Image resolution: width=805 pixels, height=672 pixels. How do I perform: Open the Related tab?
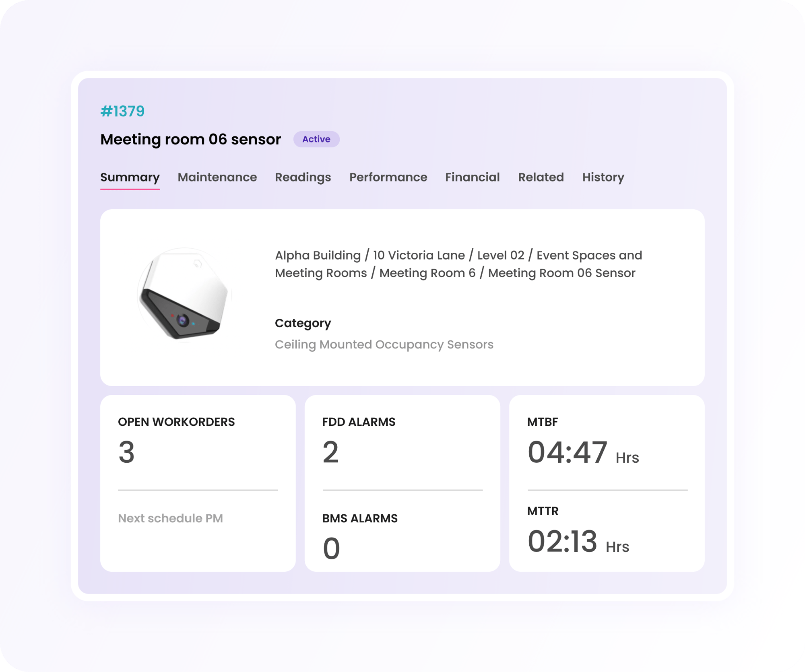point(541,177)
